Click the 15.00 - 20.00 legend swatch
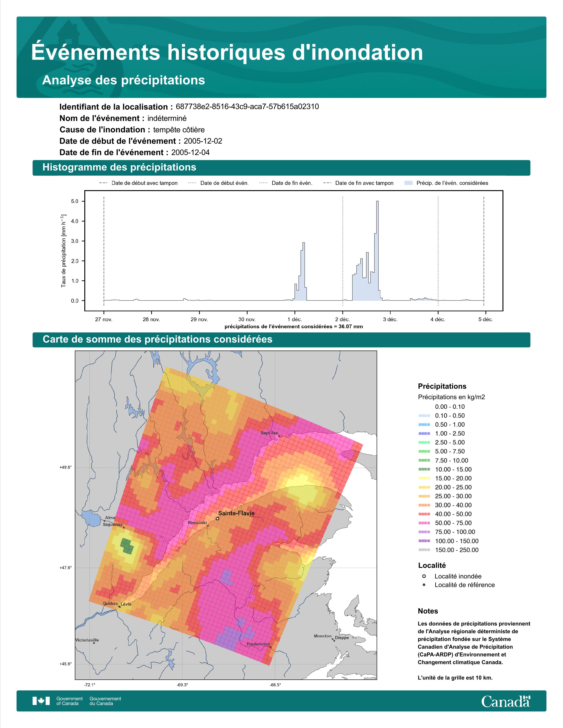The image size is (563, 728). pyautogui.click(x=424, y=478)
